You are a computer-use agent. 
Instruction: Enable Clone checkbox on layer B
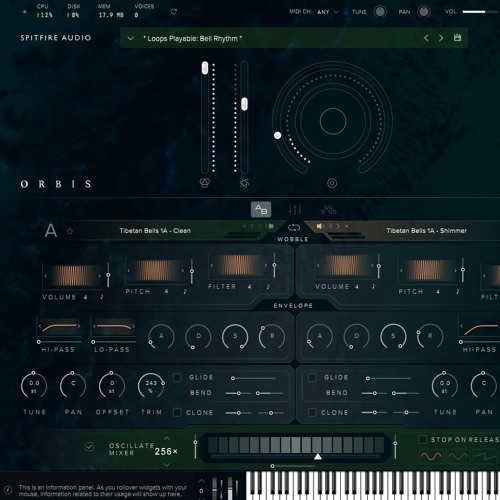(x=312, y=413)
